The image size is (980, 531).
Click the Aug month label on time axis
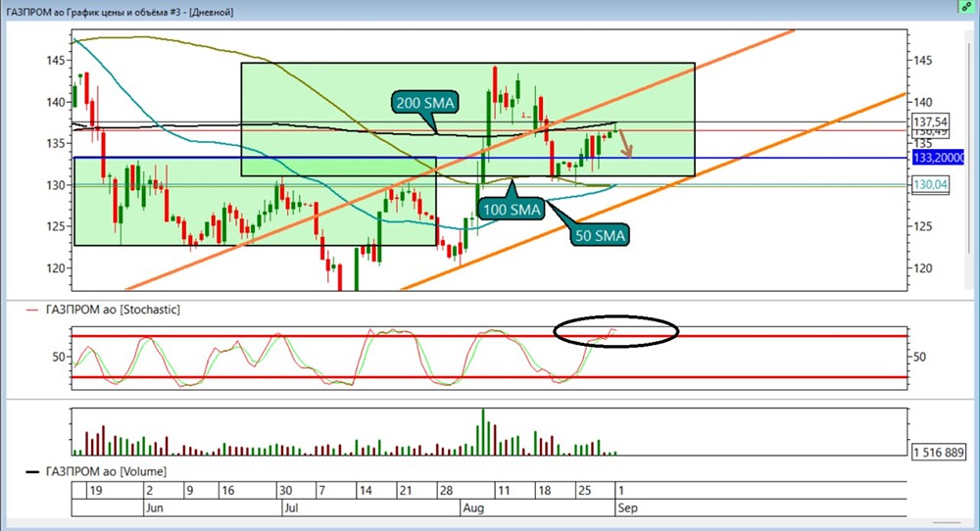pos(473,507)
